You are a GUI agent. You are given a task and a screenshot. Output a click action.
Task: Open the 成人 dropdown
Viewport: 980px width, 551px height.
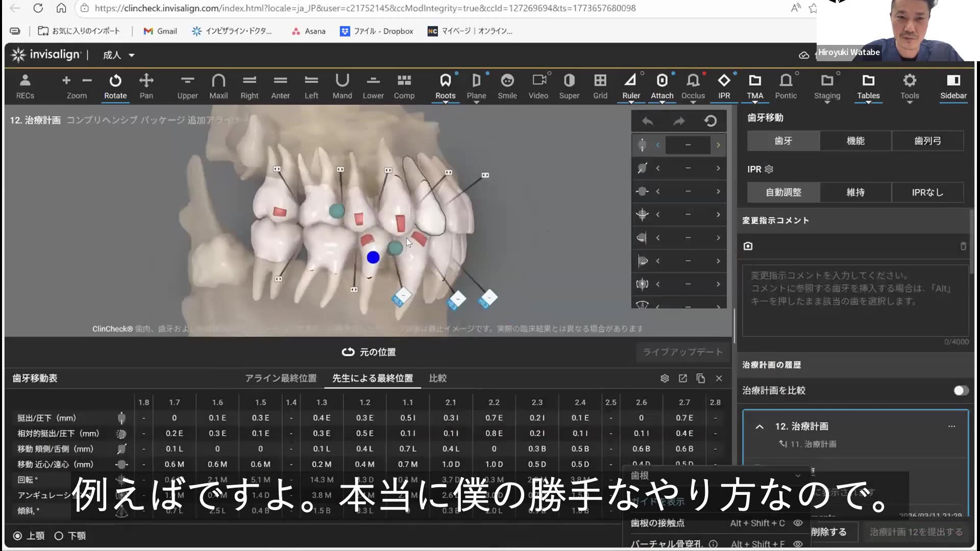click(x=118, y=55)
